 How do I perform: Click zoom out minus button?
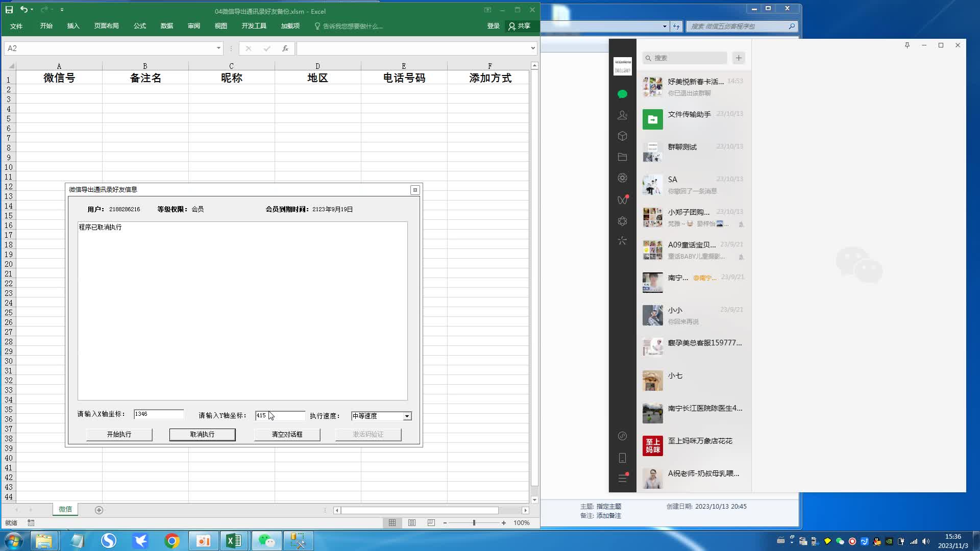[445, 523]
